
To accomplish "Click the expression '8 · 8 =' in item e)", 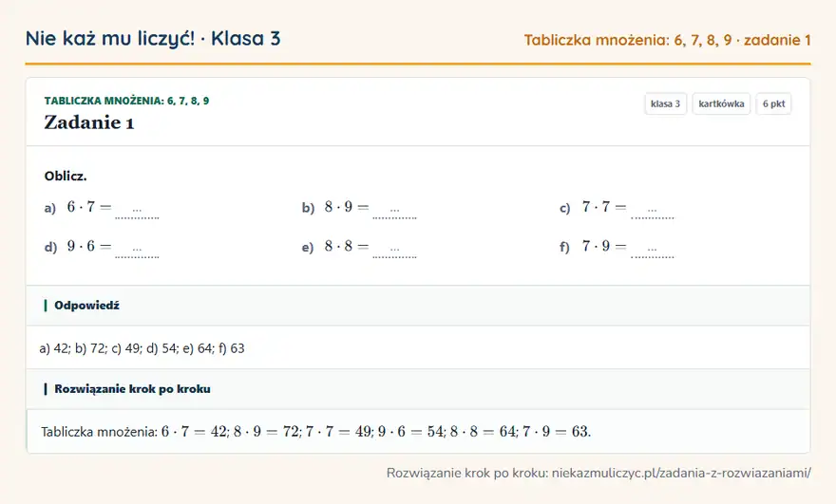I will pyautogui.click(x=347, y=246).
